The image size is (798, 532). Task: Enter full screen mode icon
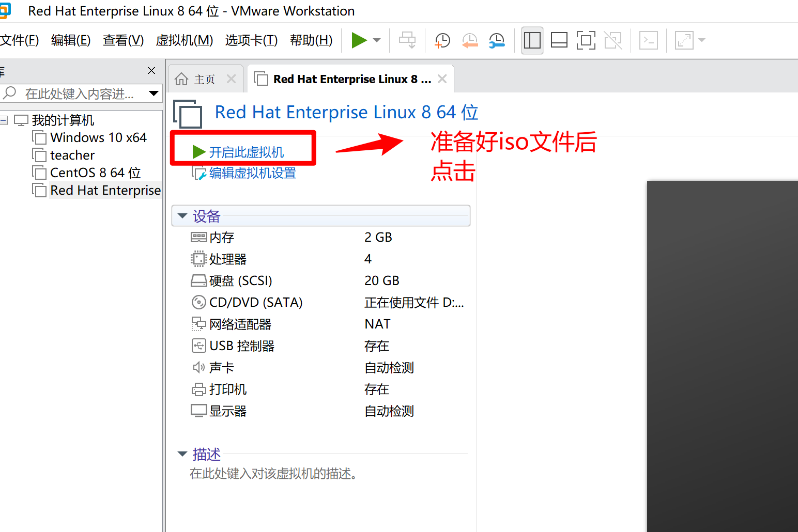pos(586,40)
